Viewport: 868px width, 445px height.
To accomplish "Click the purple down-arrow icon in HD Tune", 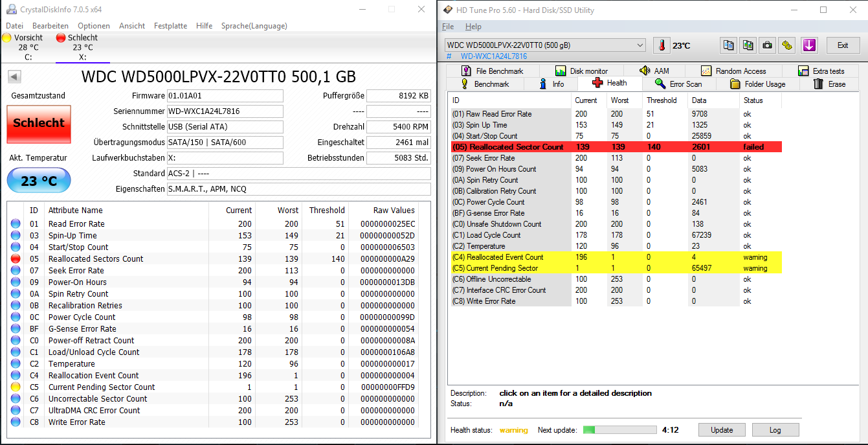I will tap(809, 45).
